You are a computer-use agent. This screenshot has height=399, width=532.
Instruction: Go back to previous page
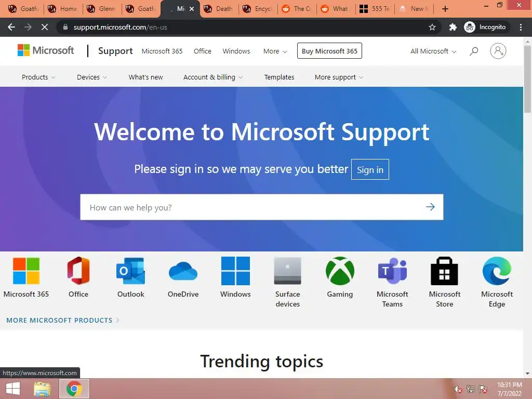[x=11, y=27]
